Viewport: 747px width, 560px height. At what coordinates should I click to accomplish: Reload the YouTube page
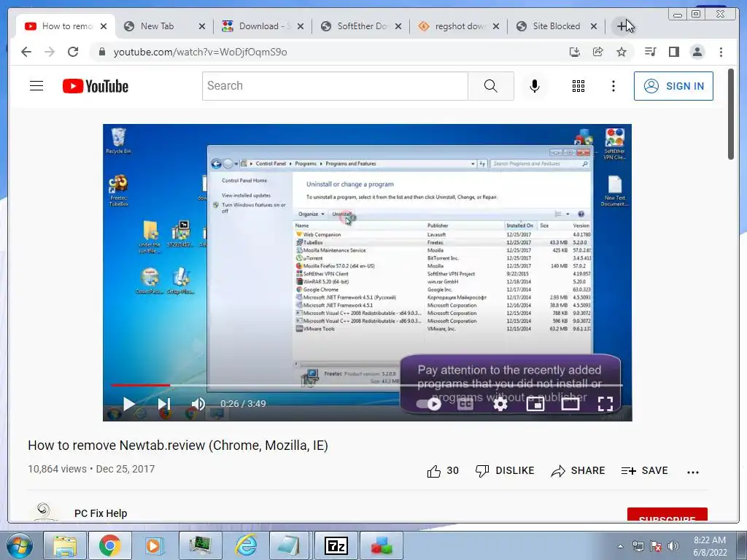pos(73,52)
